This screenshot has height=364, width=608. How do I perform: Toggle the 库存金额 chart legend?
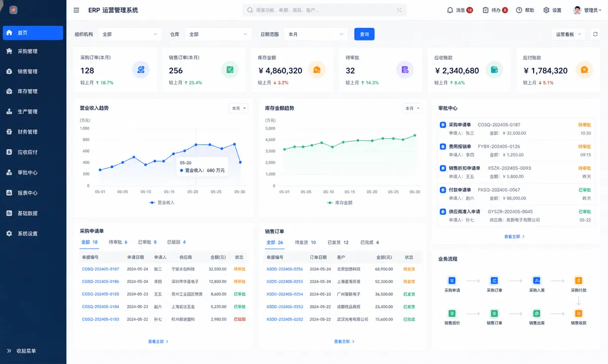(339, 203)
